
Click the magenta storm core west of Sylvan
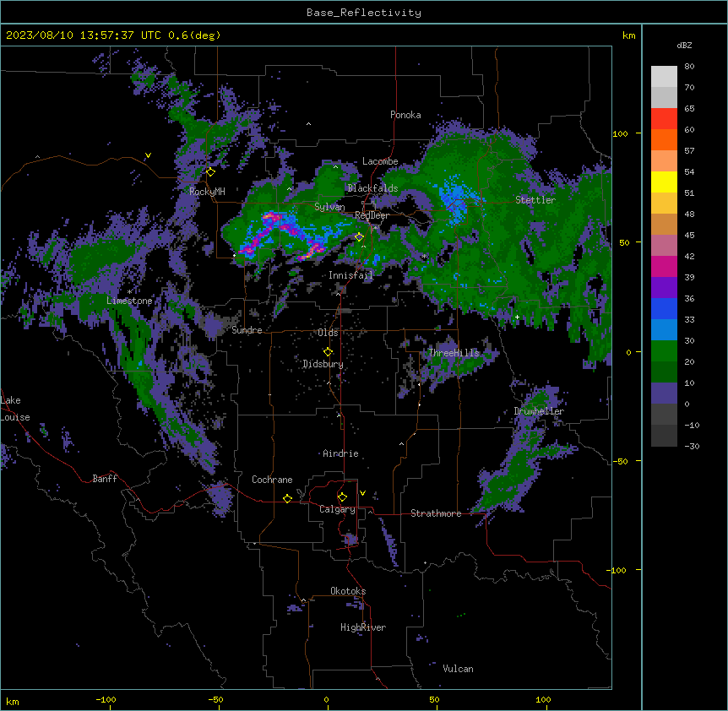coord(272,217)
